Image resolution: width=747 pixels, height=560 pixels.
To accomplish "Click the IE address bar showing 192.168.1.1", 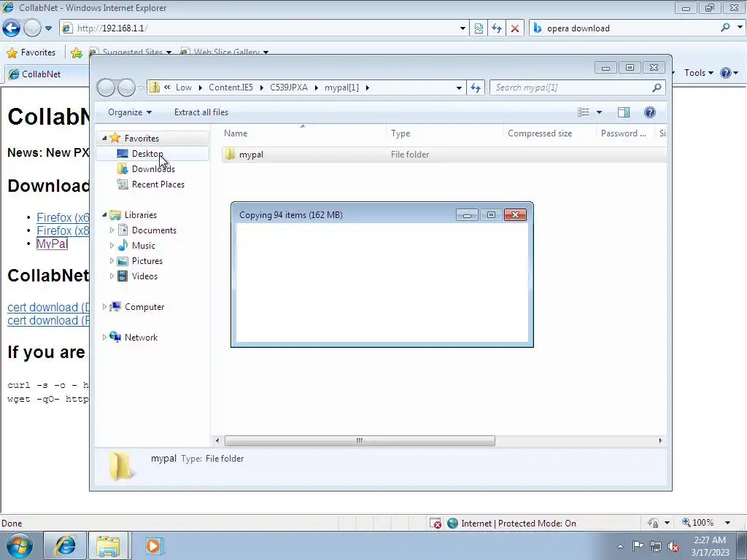I will coord(260,28).
